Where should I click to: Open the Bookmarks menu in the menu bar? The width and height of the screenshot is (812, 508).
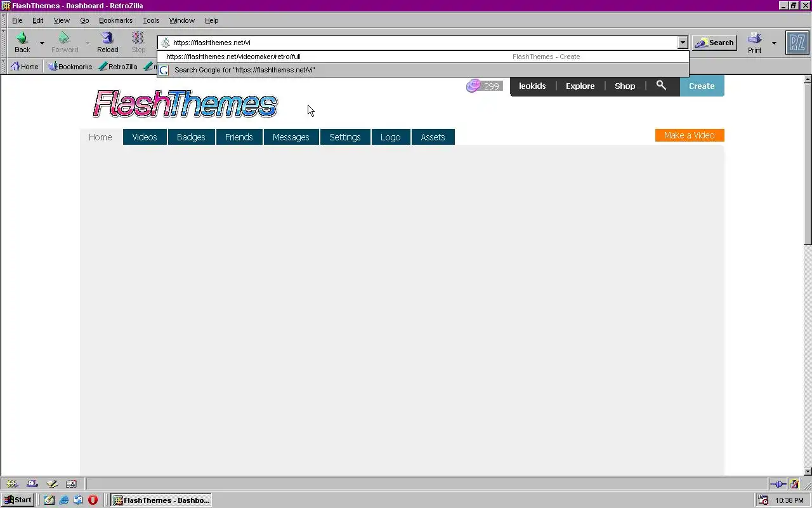[115, 20]
